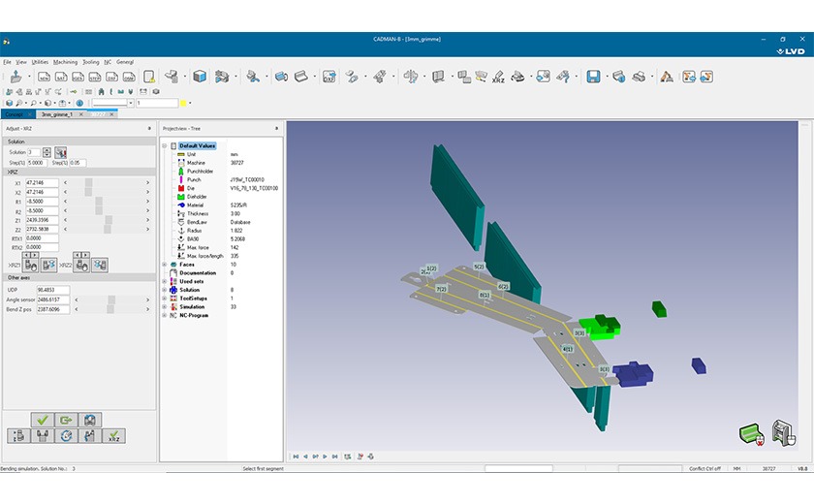Click the X1 value input field
Viewport: 814px width, 504px height.
click(x=42, y=183)
